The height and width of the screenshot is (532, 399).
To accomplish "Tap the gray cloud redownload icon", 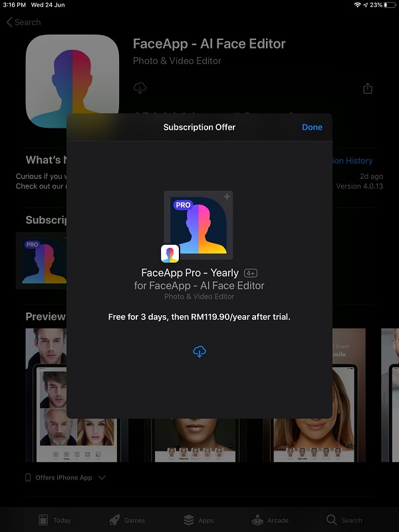I will (x=140, y=88).
